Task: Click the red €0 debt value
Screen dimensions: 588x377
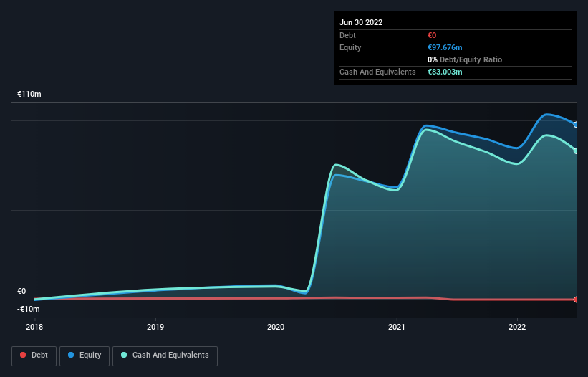Action: click(x=432, y=35)
